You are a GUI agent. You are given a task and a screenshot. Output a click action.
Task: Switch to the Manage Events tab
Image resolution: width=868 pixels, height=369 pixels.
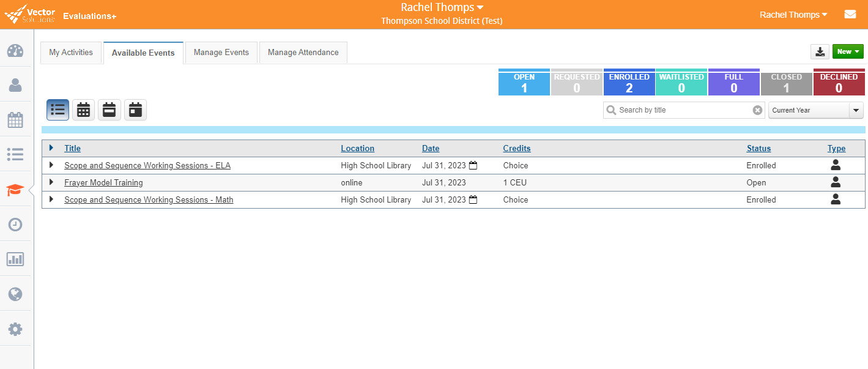click(x=221, y=53)
